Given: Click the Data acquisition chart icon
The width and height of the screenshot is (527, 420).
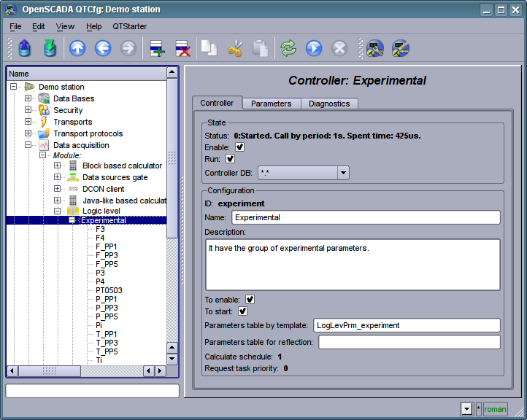Looking at the screenshot, I should [44, 145].
